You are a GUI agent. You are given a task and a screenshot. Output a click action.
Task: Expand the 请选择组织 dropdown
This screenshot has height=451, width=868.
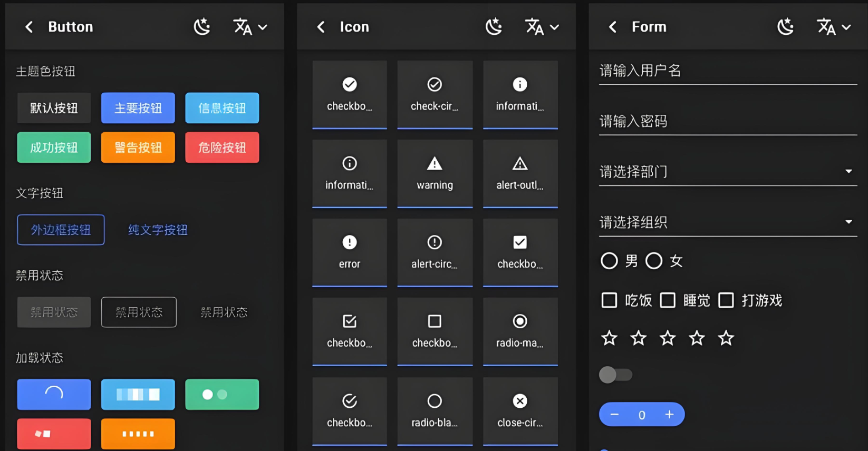(x=728, y=222)
